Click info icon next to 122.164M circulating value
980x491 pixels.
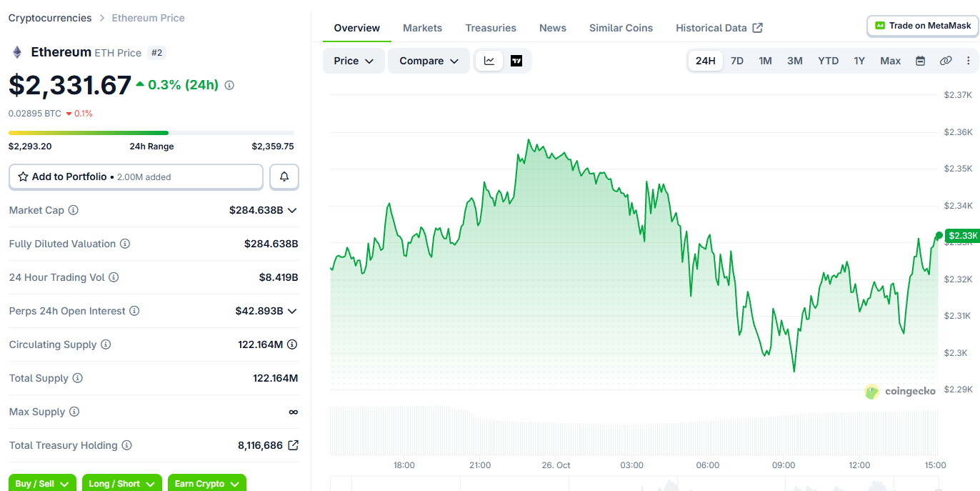292,344
